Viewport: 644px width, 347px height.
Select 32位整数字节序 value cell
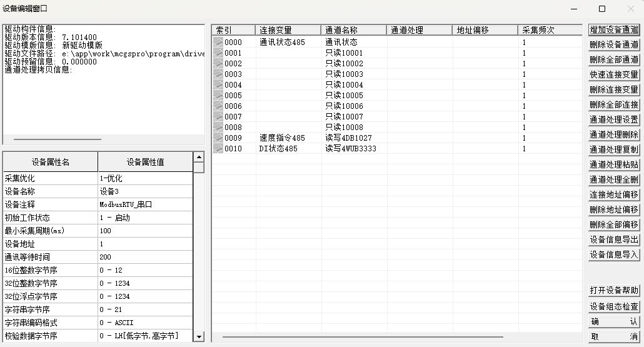coord(145,283)
